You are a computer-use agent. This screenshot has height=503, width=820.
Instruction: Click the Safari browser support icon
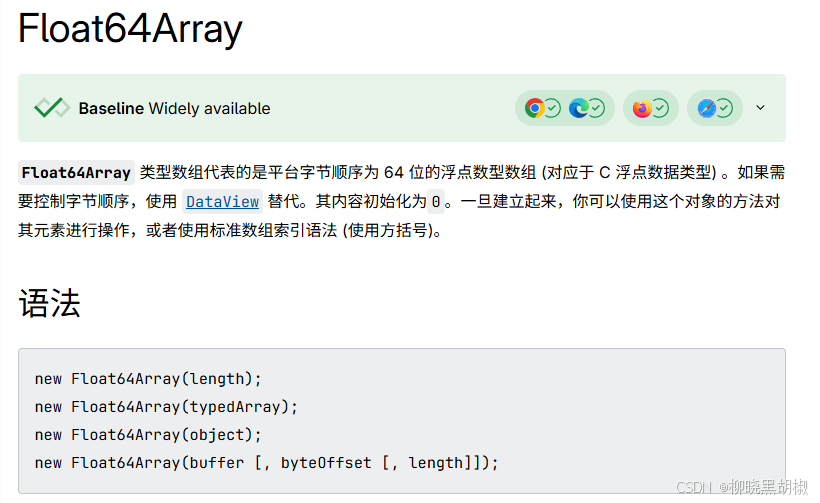pos(707,108)
